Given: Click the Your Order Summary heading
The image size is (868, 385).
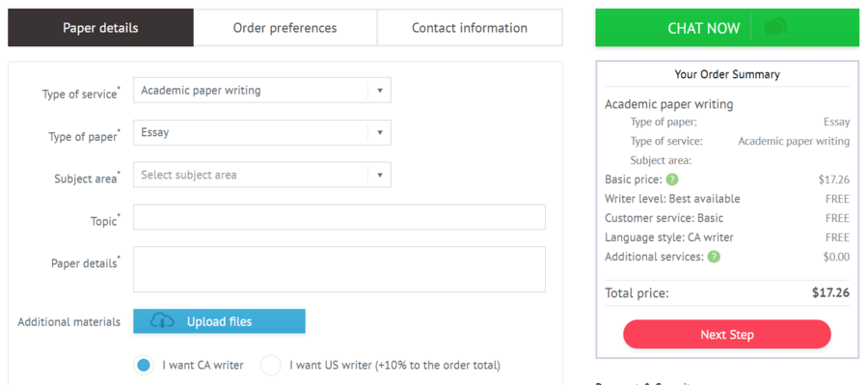Looking at the screenshot, I should [x=727, y=74].
